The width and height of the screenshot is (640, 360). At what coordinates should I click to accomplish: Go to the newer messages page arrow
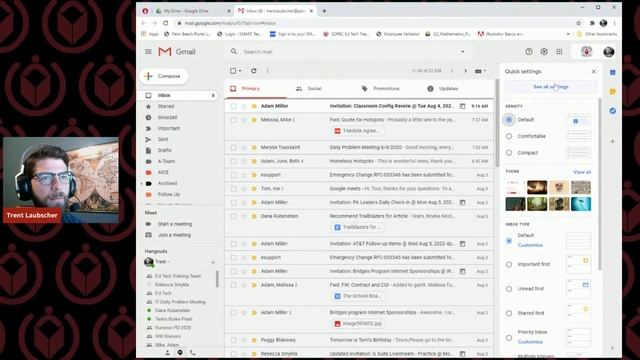click(452, 71)
